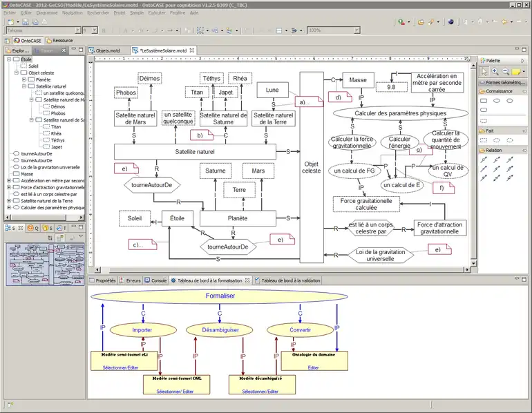Collapse the Étoile tree node
This screenshot has height=413, width=532.
click(8, 60)
